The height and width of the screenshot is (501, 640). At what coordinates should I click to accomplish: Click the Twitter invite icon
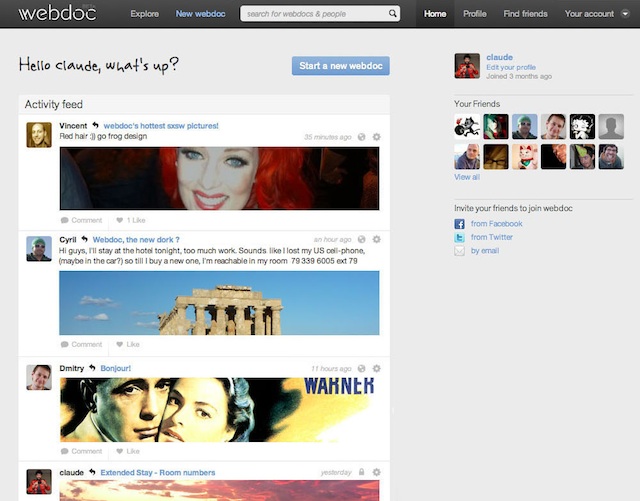[459, 238]
